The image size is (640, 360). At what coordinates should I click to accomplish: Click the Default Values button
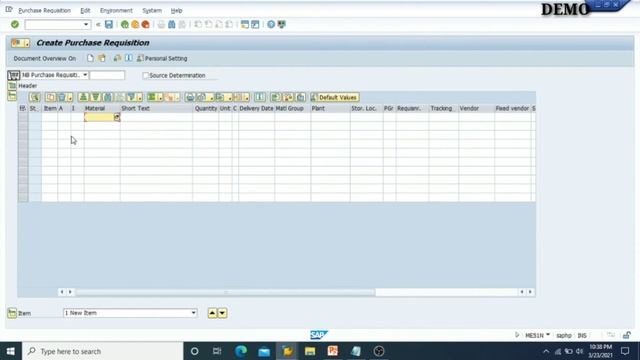(x=335, y=97)
